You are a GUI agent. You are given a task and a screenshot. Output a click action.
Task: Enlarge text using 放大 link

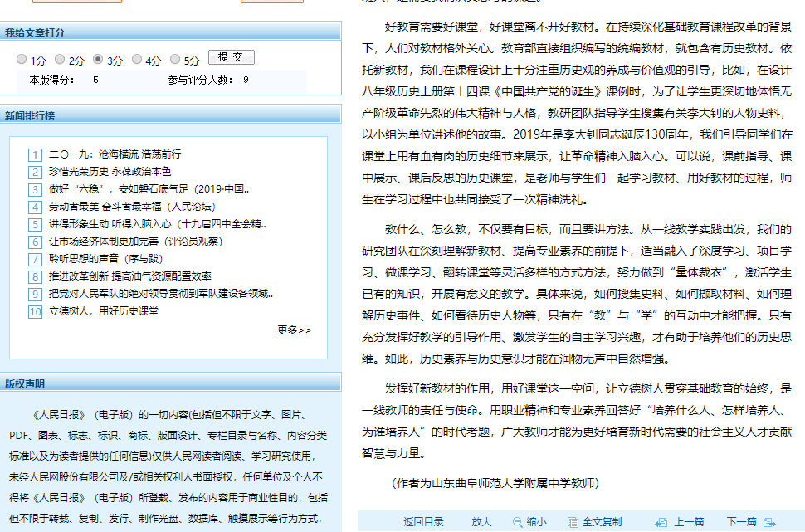pyautogui.click(x=481, y=522)
